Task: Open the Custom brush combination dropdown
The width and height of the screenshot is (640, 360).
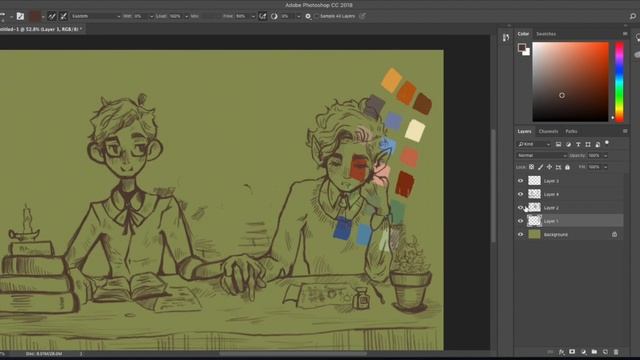Action: tap(96, 16)
